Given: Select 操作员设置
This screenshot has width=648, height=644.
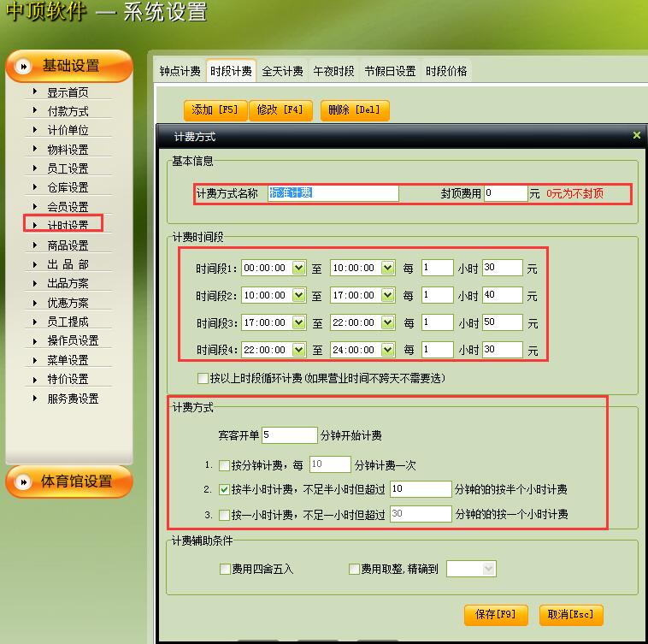Looking at the screenshot, I should [73, 340].
